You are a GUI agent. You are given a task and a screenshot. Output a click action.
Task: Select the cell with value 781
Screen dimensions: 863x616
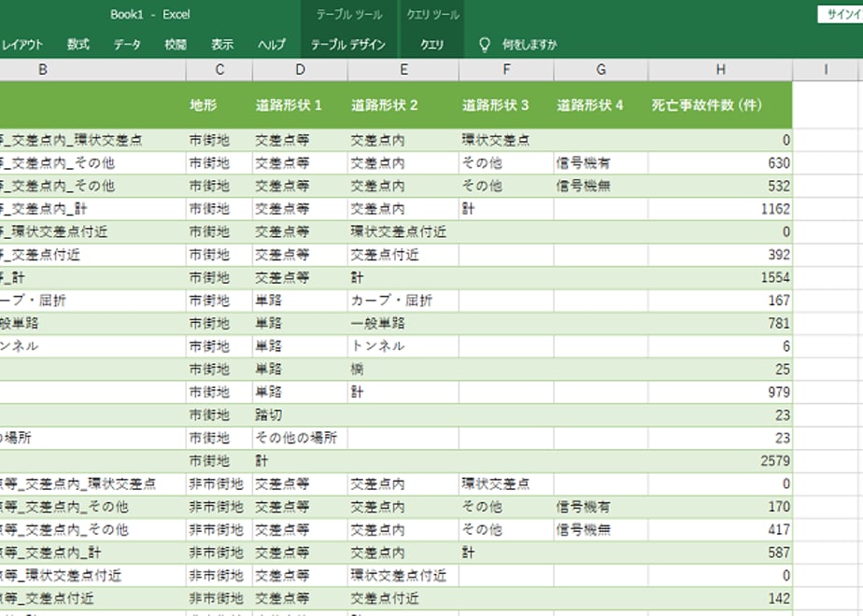[x=720, y=324]
